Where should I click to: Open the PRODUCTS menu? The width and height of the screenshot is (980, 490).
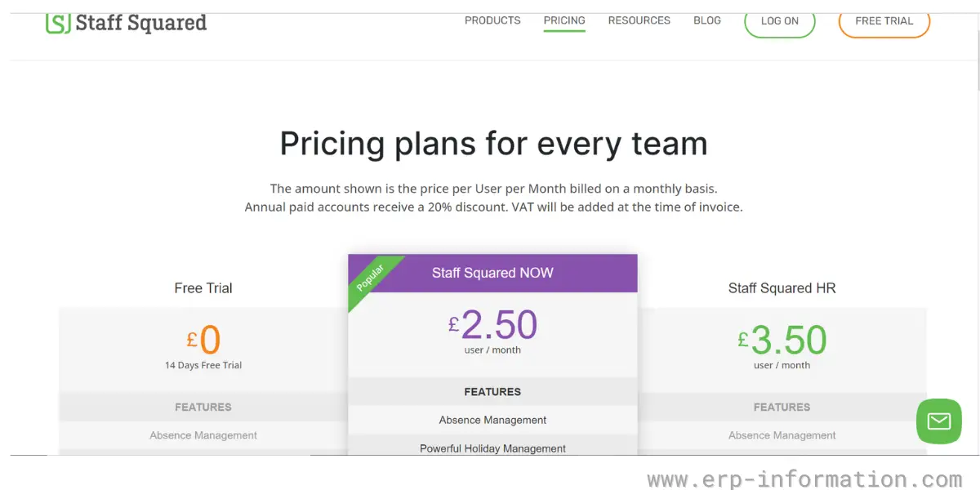tap(492, 20)
